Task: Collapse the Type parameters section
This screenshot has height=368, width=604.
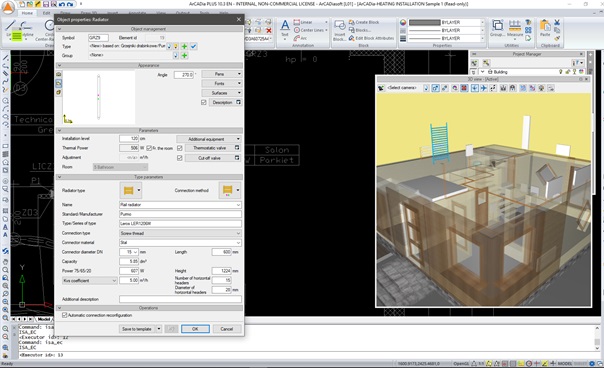Action: tap(59, 177)
